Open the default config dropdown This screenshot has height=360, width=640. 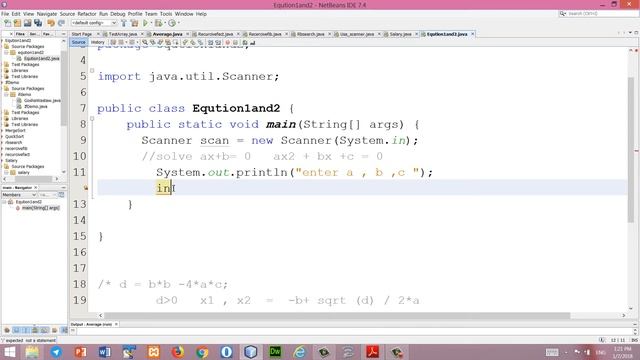94,23
